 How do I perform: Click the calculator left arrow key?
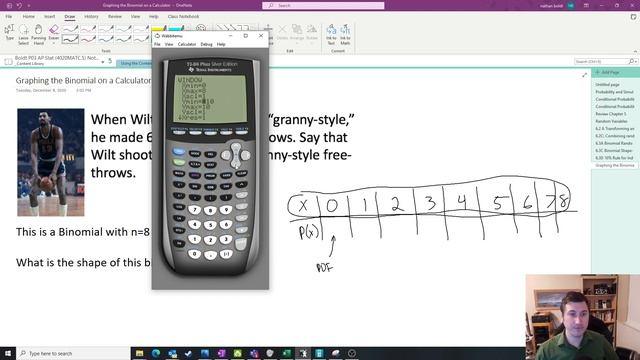point(226,155)
